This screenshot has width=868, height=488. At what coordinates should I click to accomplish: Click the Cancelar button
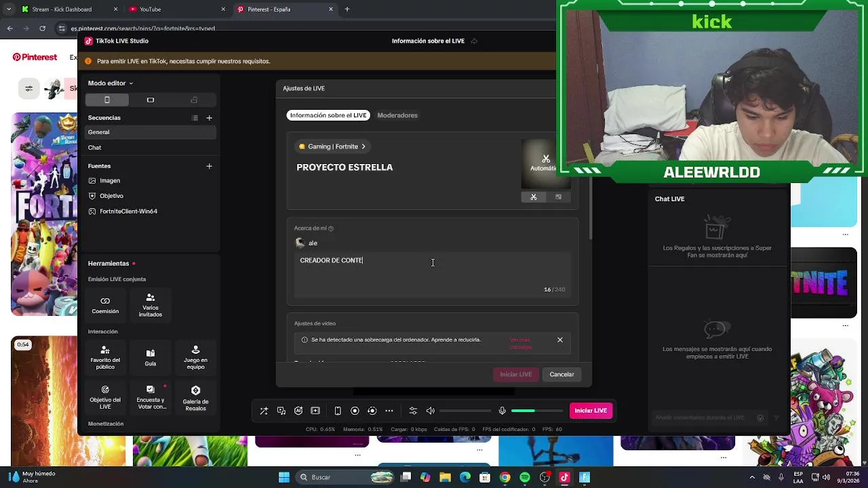[561, 374]
